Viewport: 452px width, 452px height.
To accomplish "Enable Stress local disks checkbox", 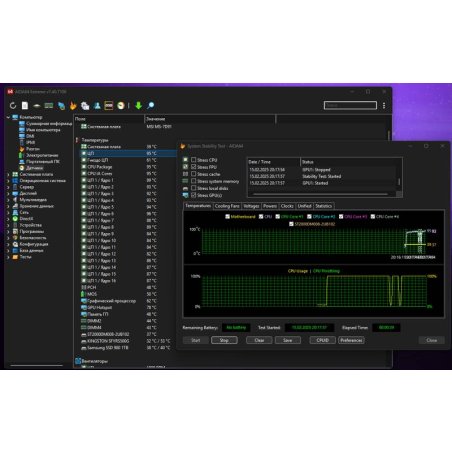I will pos(193,188).
